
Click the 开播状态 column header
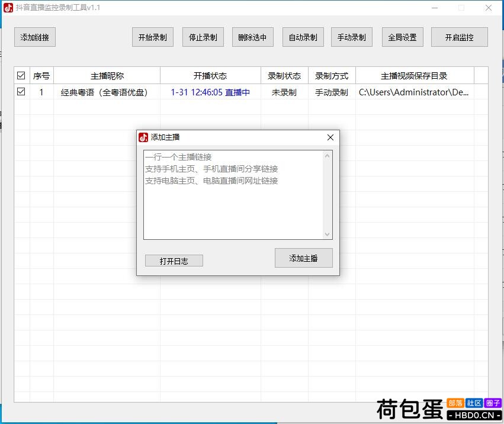[x=210, y=76]
